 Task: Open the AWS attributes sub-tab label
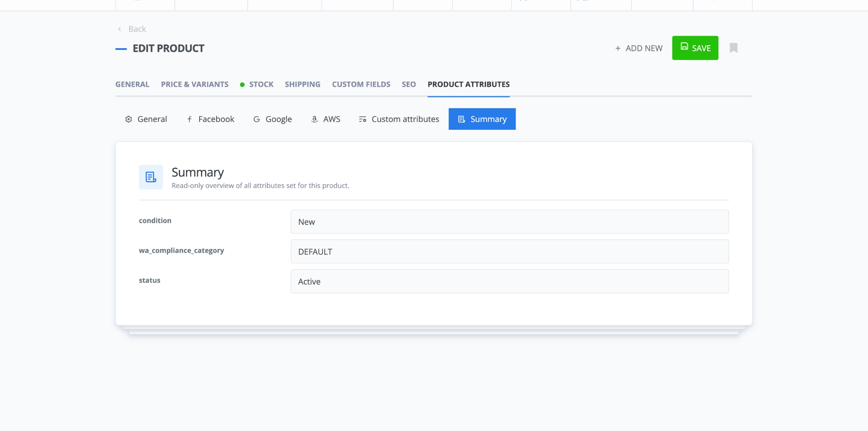coord(332,119)
